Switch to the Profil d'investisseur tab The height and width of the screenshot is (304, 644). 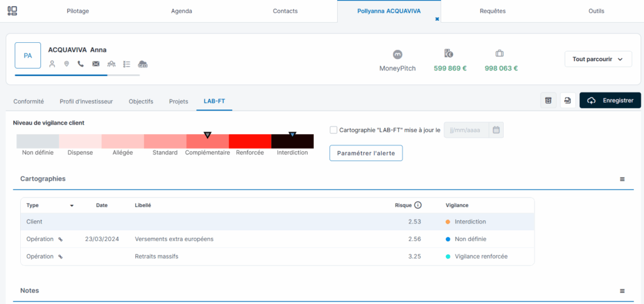point(86,101)
